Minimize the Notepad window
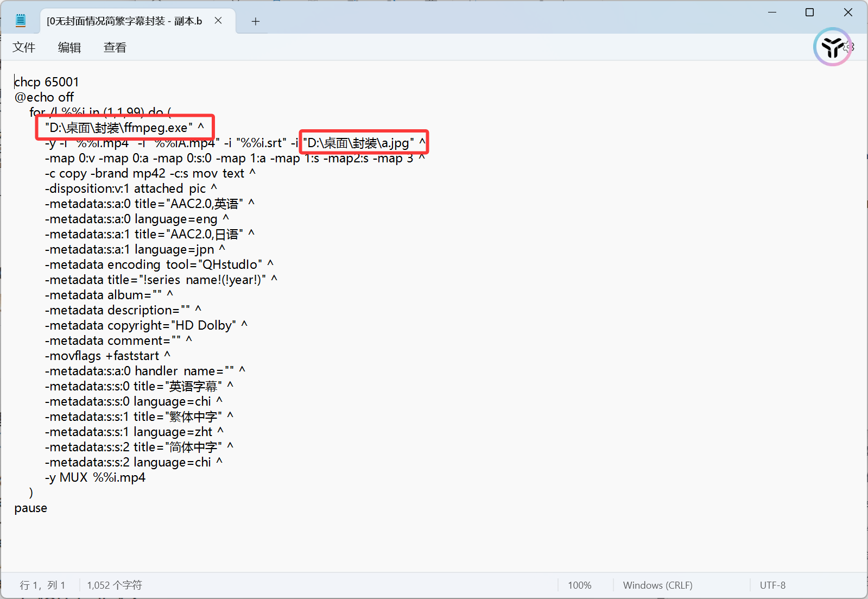The width and height of the screenshot is (868, 599). tap(772, 12)
